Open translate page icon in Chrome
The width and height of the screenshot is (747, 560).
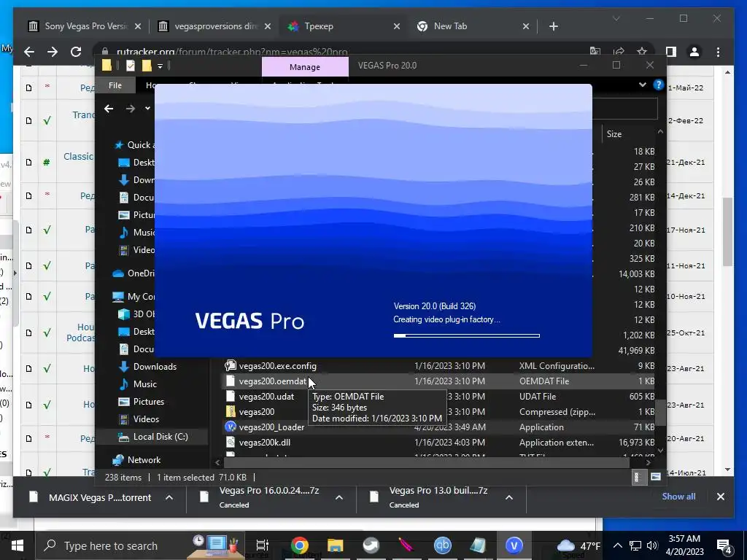click(x=595, y=52)
